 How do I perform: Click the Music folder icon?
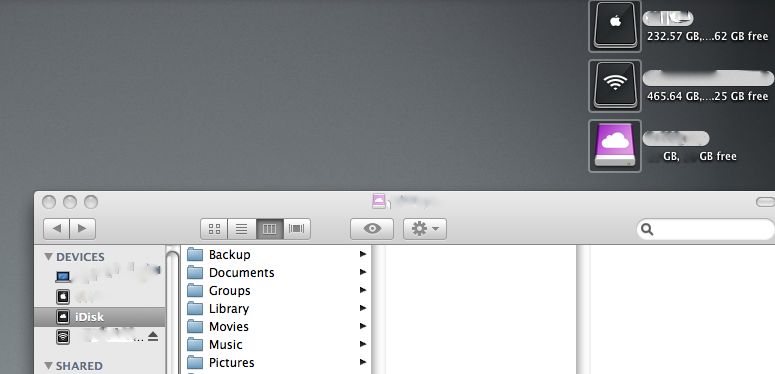(x=195, y=344)
